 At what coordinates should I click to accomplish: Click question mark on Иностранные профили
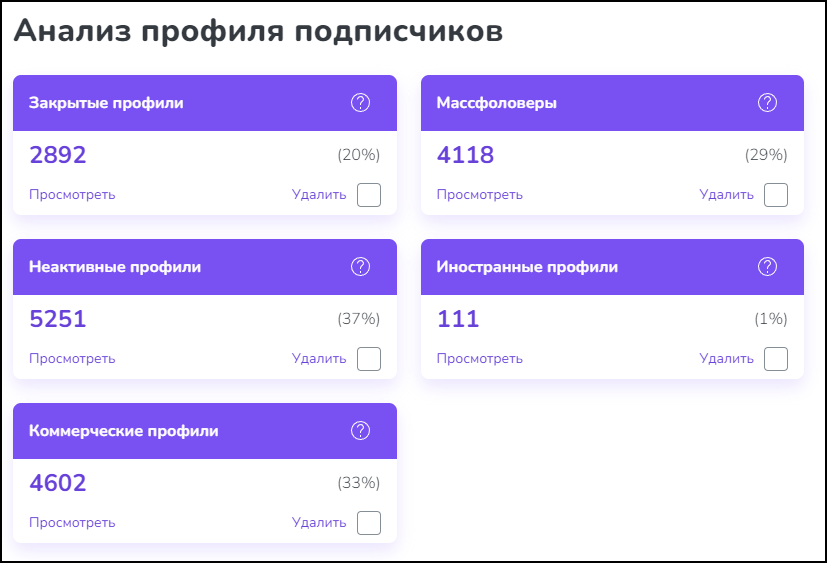coord(767,266)
